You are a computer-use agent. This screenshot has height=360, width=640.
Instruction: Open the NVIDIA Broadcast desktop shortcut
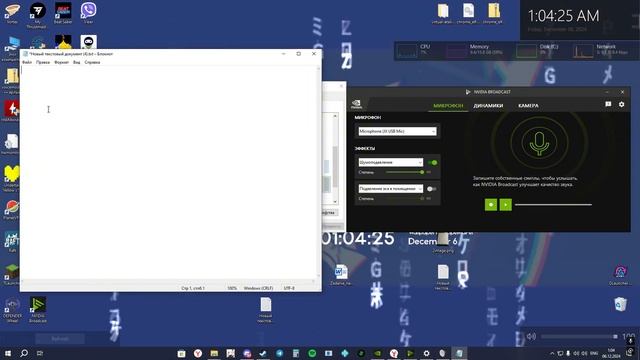tap(38, 309)
